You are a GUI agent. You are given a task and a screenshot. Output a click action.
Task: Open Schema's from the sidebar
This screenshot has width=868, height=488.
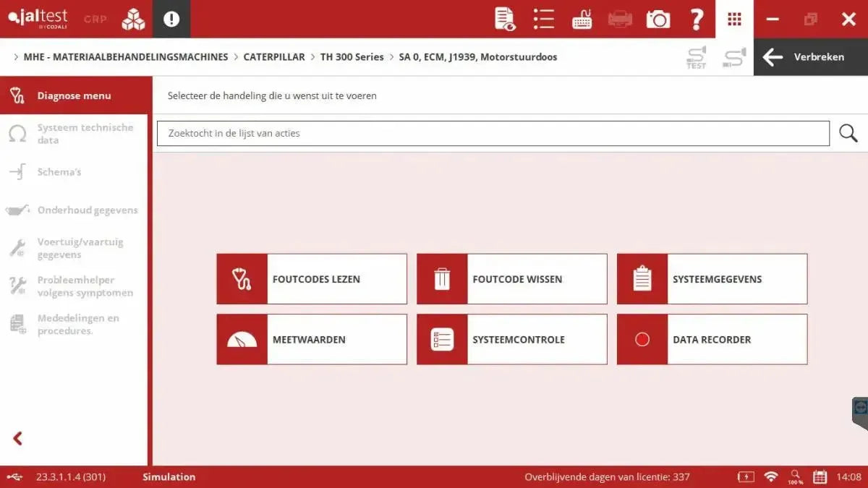58,171
